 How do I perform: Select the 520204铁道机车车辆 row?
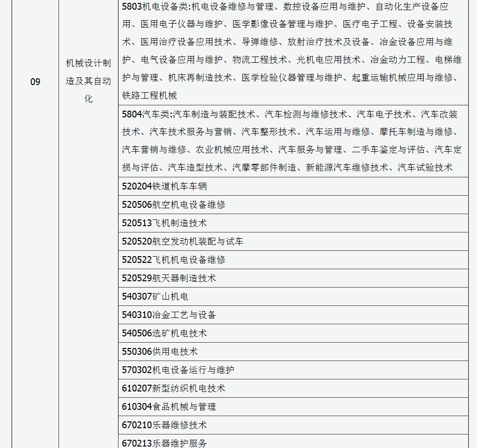click(164, 187)
